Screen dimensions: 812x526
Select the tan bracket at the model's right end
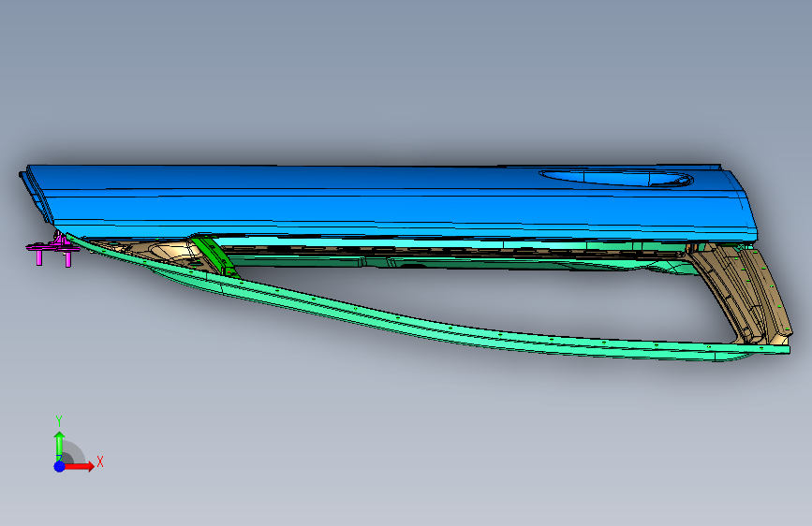[x=741, y=293]
